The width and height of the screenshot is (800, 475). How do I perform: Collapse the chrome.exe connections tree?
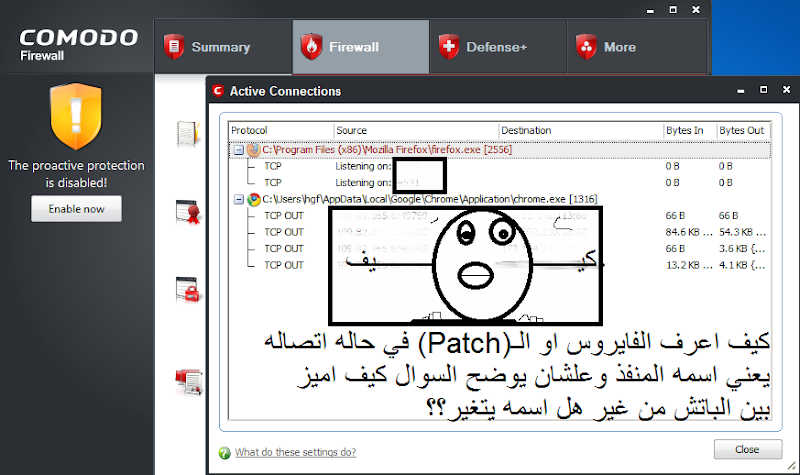click(238, 199)
